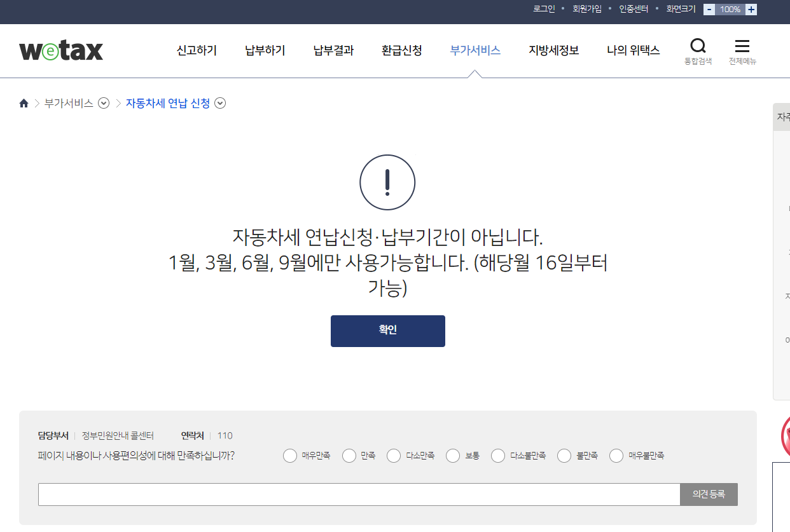Select the 보통 satisfaction rating
790x532 pixels.
(452, 455)
